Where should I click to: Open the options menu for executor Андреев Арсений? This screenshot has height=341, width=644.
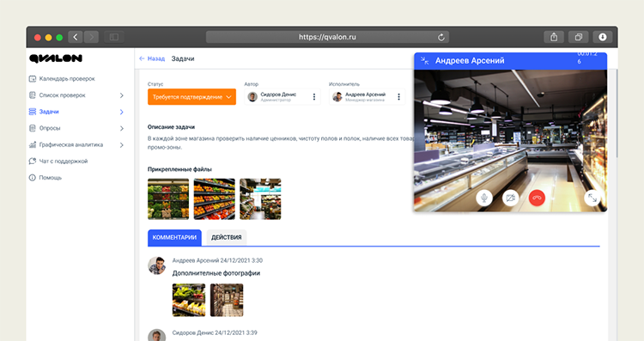pyautogui.click(x=398, y=97)
